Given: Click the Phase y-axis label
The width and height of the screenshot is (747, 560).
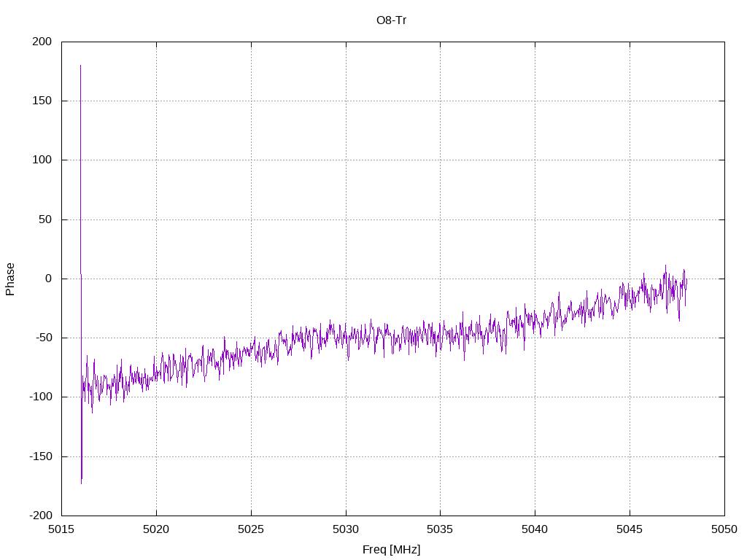Looking at the screenshot, I should [x=10, y=279].
